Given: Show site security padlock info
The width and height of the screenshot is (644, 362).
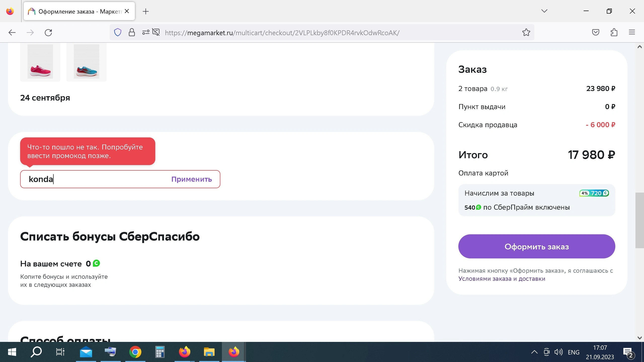Looking at the screenshot, I should coord(132,32).
